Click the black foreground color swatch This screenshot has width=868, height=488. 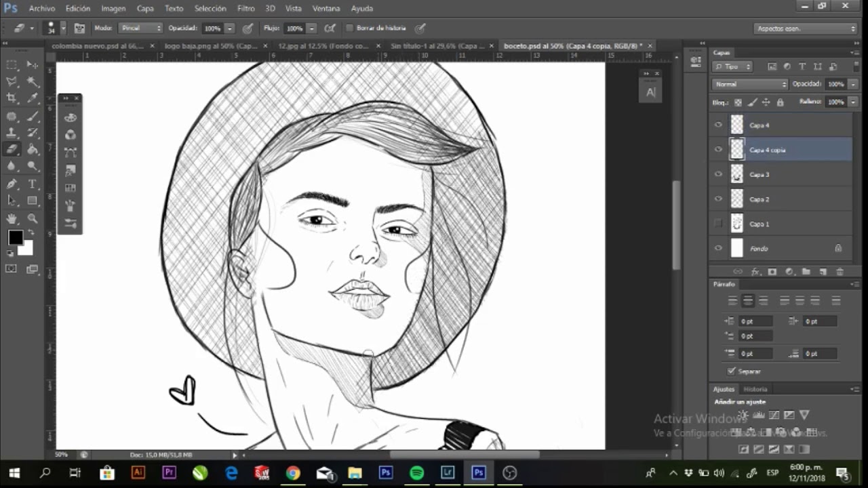[x=16, y=237]
